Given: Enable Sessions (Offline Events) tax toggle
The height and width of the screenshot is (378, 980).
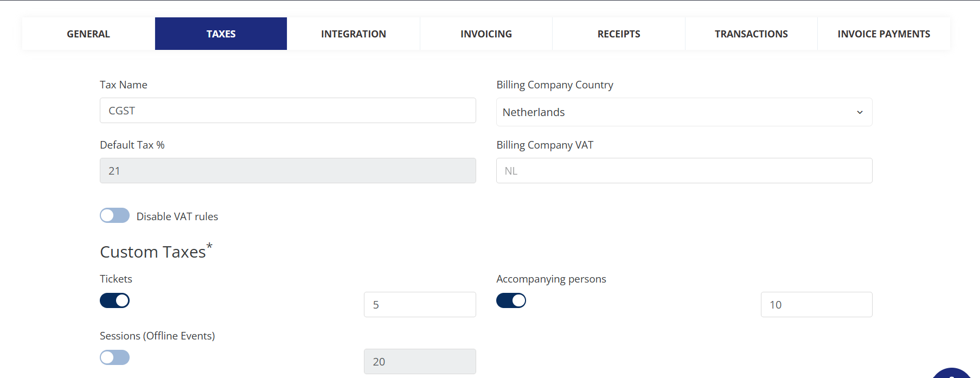Looking at the screenshot, I should coord(114,357).
